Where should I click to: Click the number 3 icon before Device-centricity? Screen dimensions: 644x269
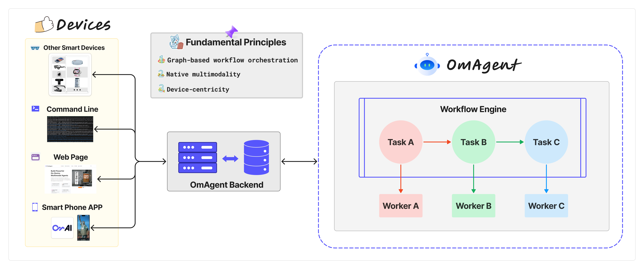(162, 88)
